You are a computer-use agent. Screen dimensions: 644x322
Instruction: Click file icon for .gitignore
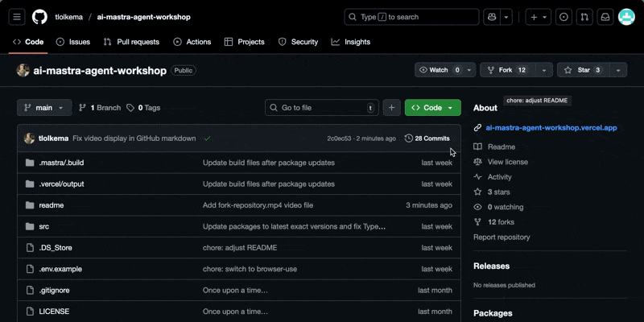click(30, 291)
